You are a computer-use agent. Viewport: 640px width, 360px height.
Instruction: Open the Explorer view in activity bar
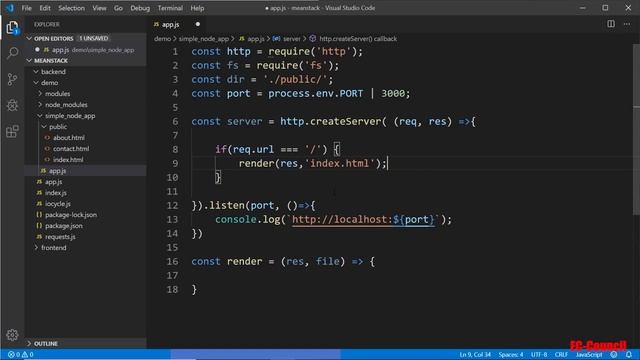12,27
